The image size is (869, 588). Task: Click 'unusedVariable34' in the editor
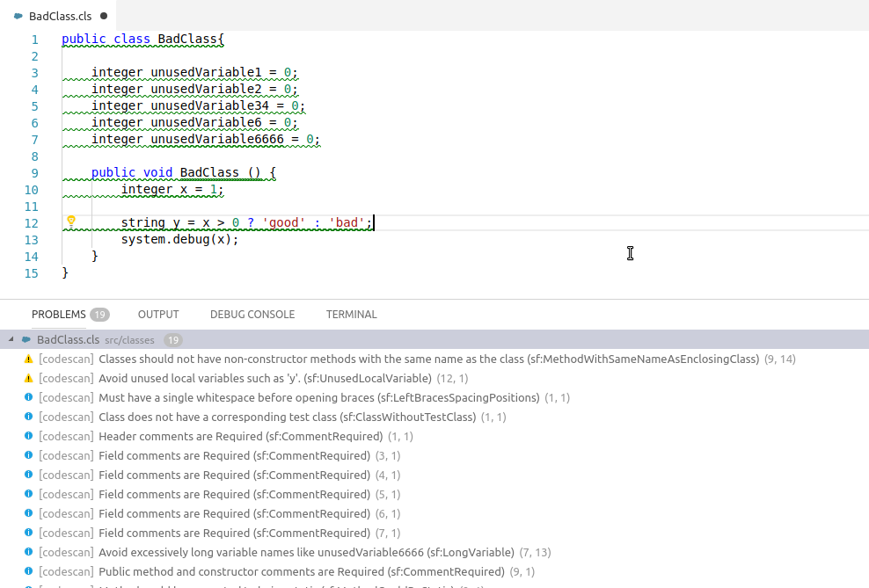pyautogui.click(x=209, y=105)
